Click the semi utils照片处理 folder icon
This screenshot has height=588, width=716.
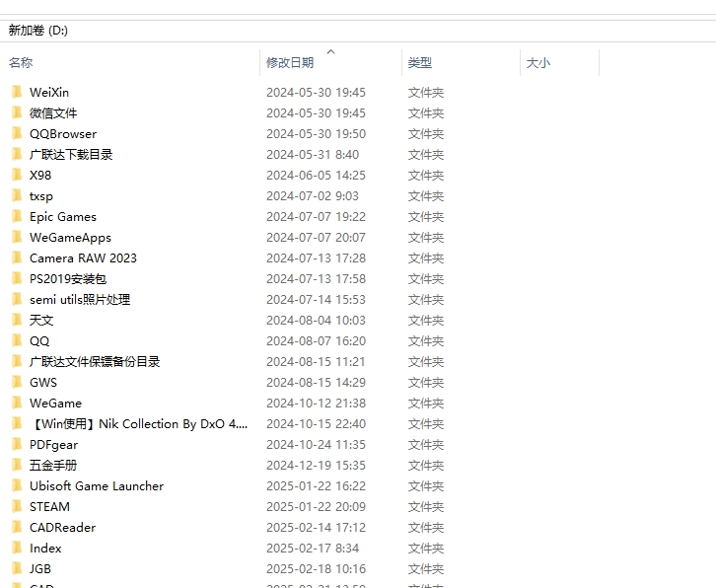click(x=17, y=299)
